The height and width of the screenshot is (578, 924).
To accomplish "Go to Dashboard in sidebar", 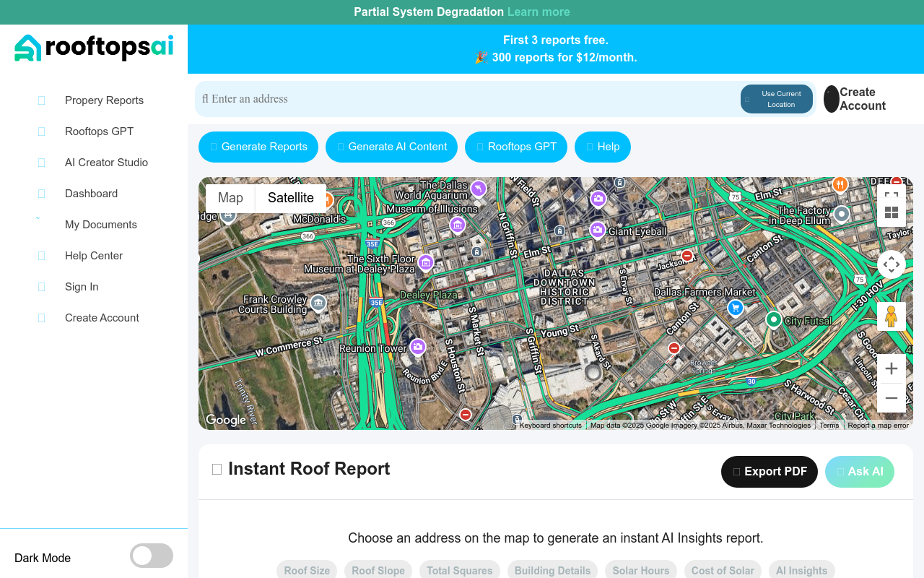I will pos(91,194).
